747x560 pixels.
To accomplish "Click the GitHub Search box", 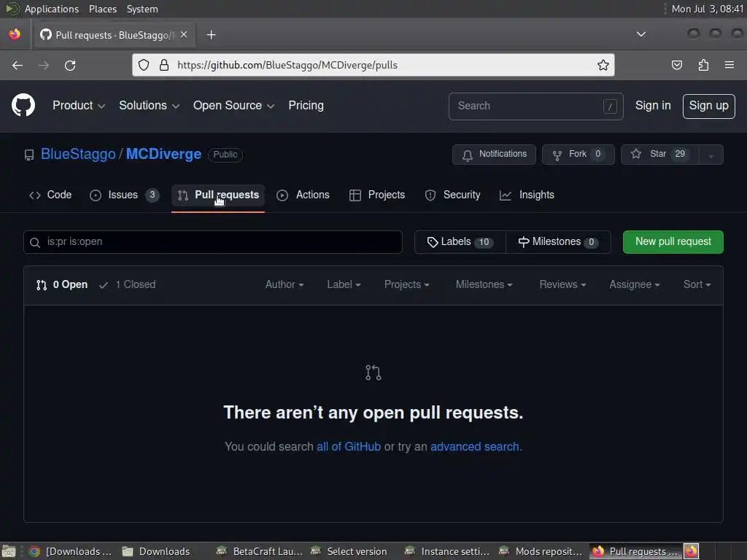I will [536, 106].
